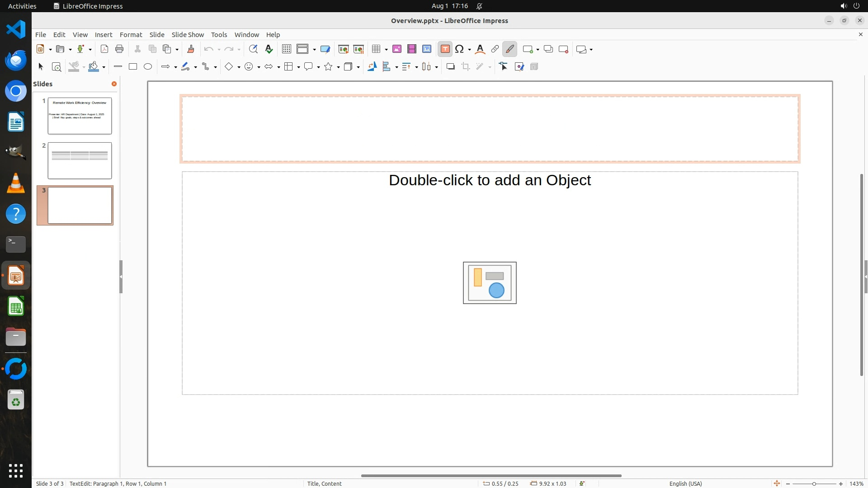This screenshot has height=488, width=868.
Task: Open the Special Character dropdown arrow
Action: pos(470,50)
